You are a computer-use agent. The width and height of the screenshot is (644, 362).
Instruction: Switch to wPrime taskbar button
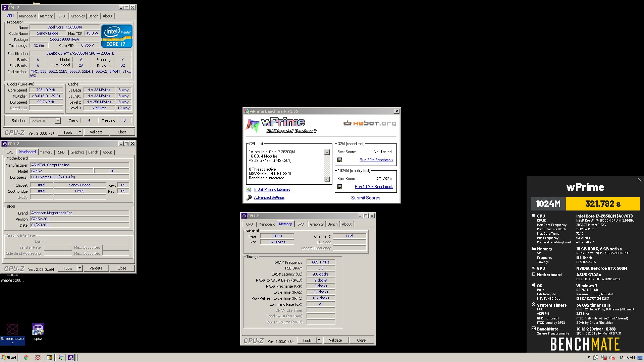click(60, 358)
